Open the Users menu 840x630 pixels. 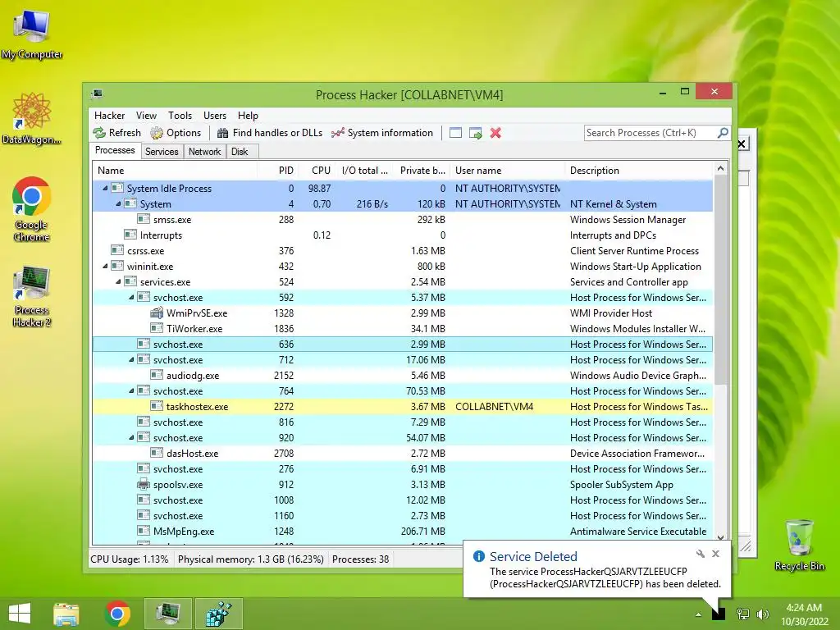tap(215, 115)
